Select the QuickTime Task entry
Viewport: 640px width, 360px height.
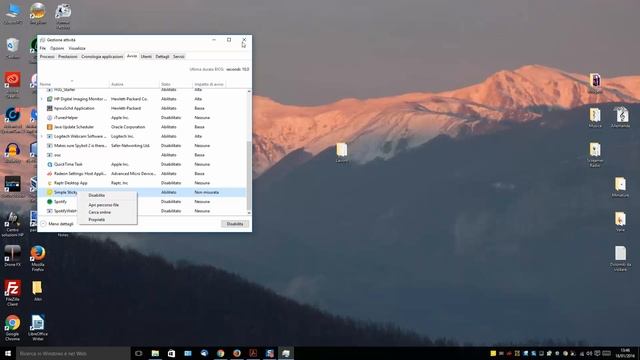click(x=142, y=164)
